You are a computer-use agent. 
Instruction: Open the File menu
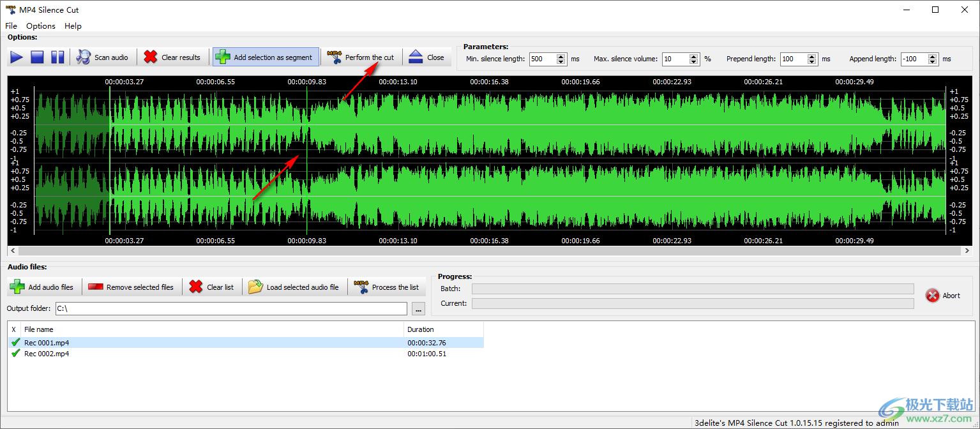point(11,26)
